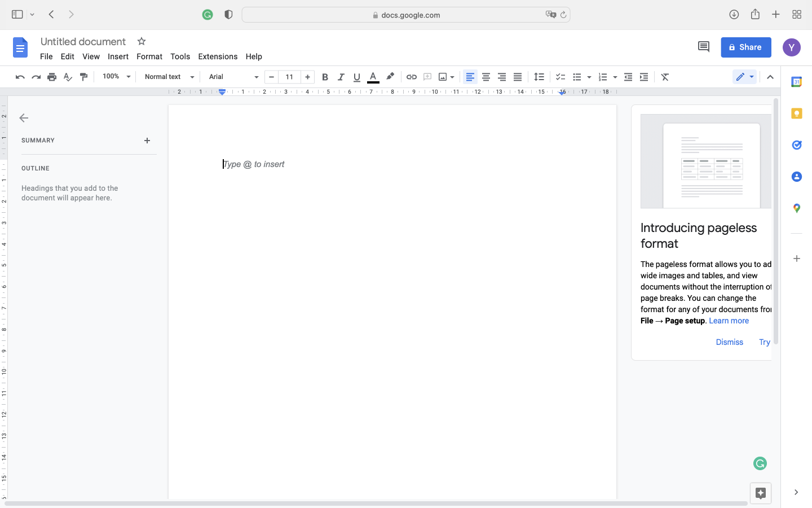
Task: Open the Explore button at bottom right
Action: [761, 493]
